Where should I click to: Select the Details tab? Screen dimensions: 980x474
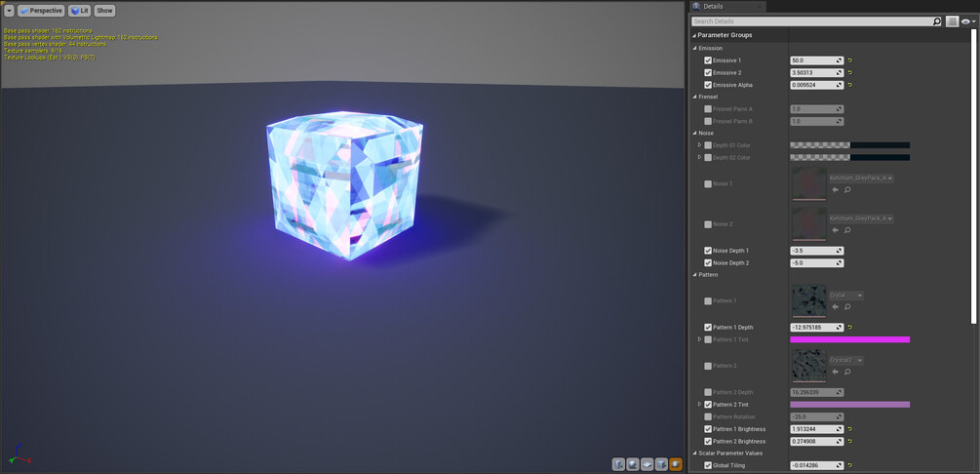pos(727,6)
